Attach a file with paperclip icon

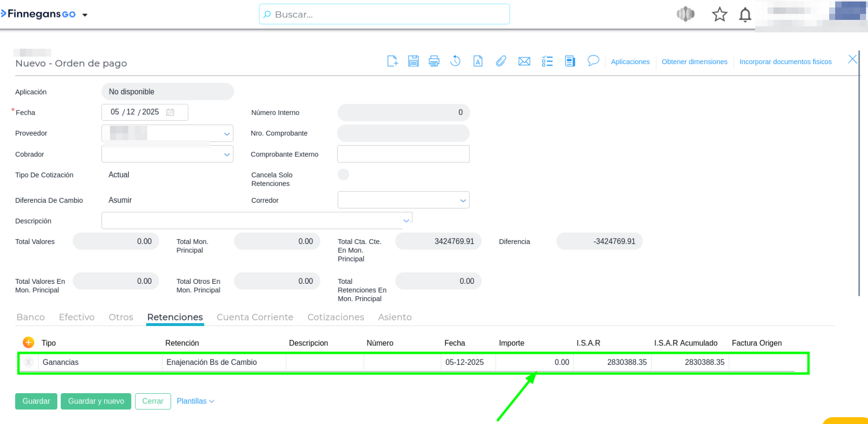[x=501, y=61]
